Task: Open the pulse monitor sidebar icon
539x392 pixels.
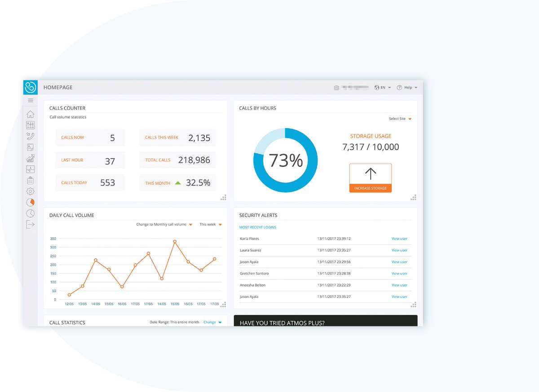Action: click(31, 169)
